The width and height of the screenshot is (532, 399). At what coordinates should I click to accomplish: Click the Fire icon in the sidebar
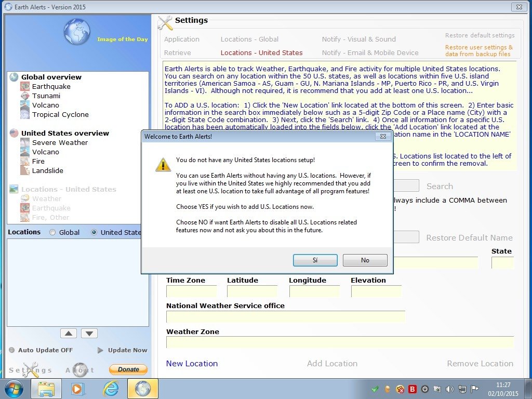tap(25, 161)
